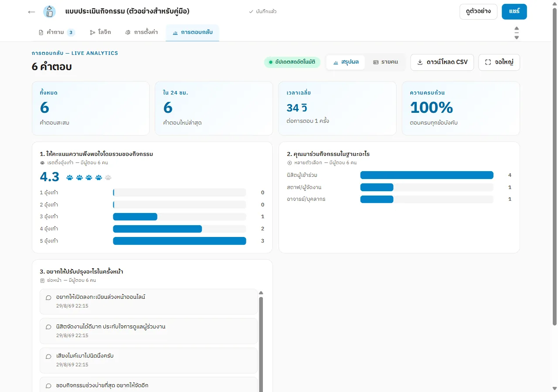Click the tab bar scroll down arrow
This screenshot has width=558, height=392.
(x=517, y=37)
